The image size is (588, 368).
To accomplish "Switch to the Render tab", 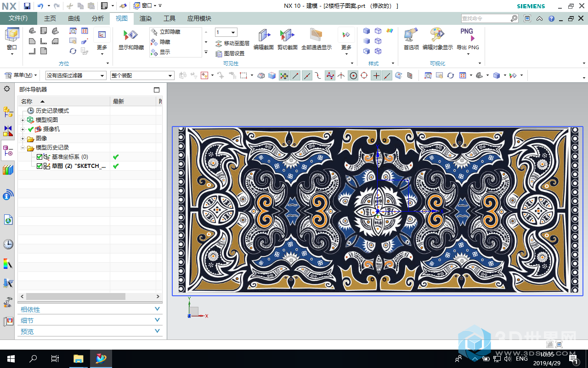I will coord(146,18).
